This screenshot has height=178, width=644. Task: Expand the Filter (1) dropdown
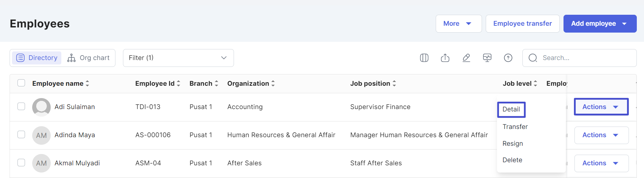point(178,58)
